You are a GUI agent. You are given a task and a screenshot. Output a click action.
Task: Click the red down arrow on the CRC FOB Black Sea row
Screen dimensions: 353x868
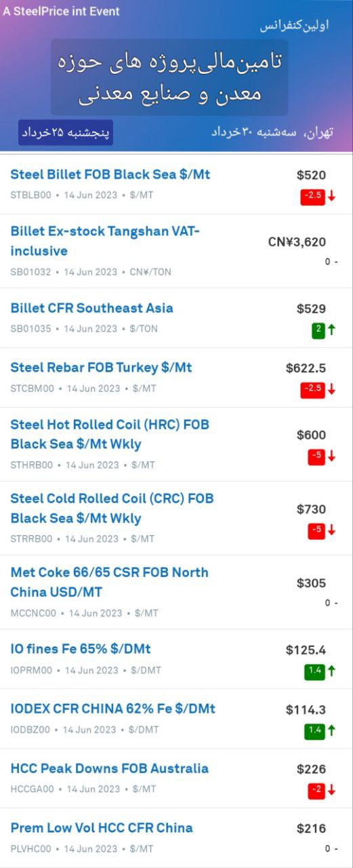pyautogui.click(x=332, y=530)
